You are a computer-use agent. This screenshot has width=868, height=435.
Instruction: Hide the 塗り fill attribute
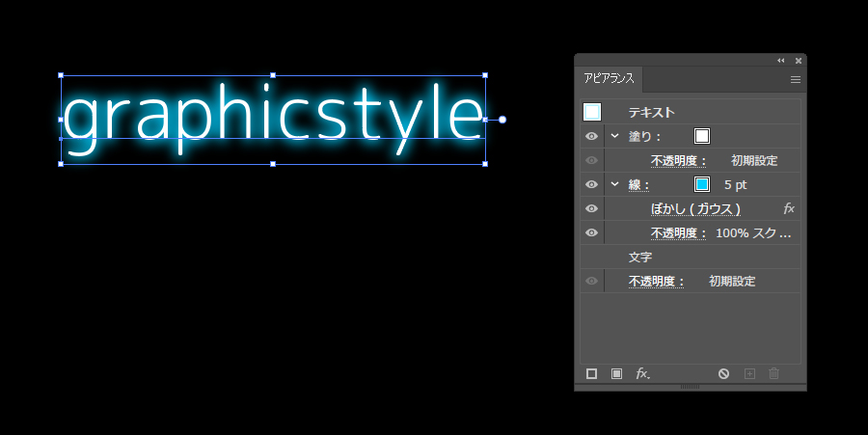click(x=591, y=136)
